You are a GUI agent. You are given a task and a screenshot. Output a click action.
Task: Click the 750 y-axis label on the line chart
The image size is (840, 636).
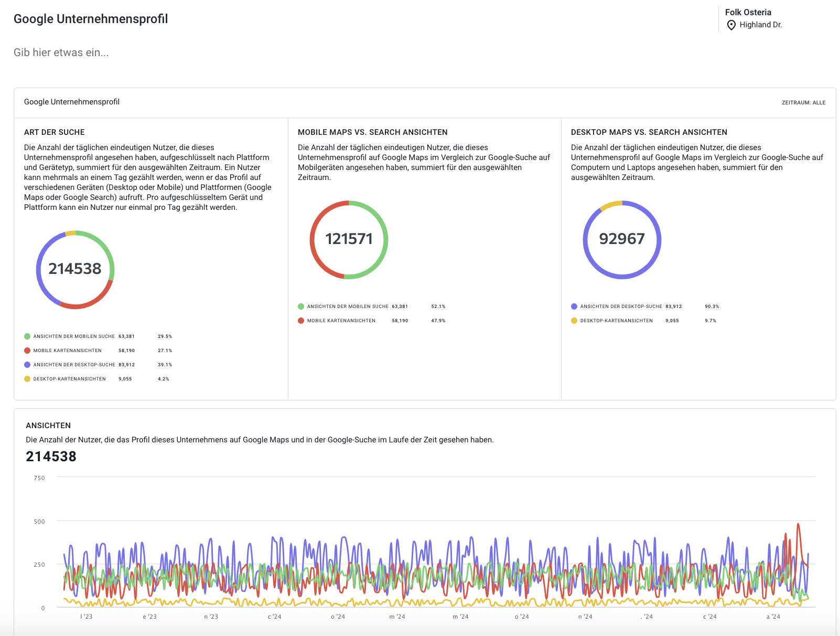coord(39,478)
